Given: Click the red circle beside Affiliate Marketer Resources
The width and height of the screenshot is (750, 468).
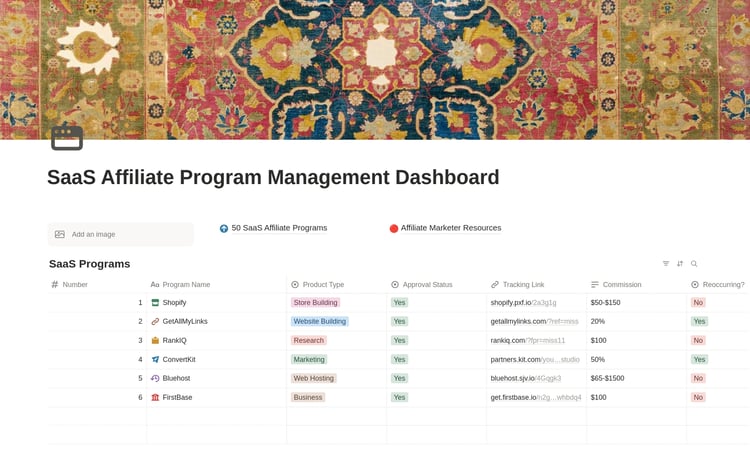Looking at the screenshot, I should pyautogui.click(x=394, y=228).
